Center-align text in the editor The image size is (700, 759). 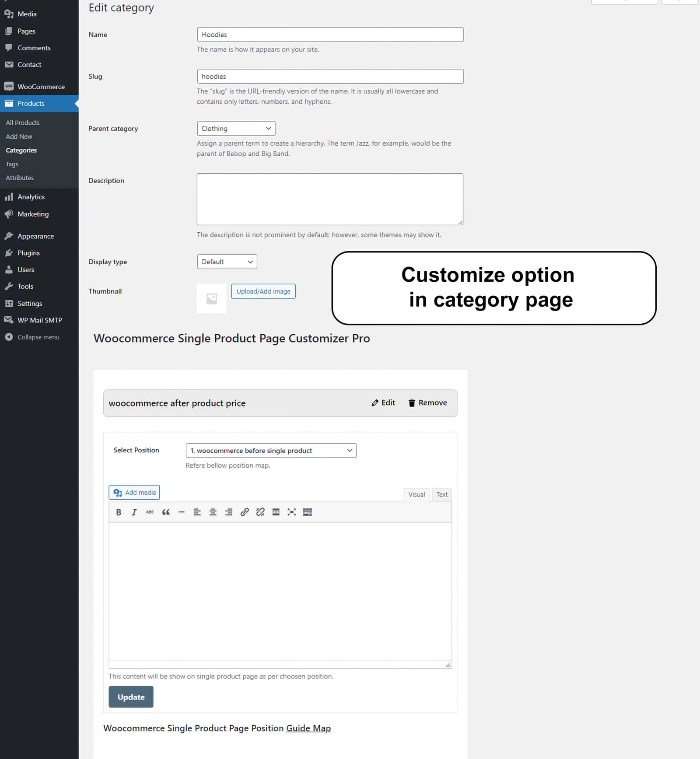click(x=213, y=512)
